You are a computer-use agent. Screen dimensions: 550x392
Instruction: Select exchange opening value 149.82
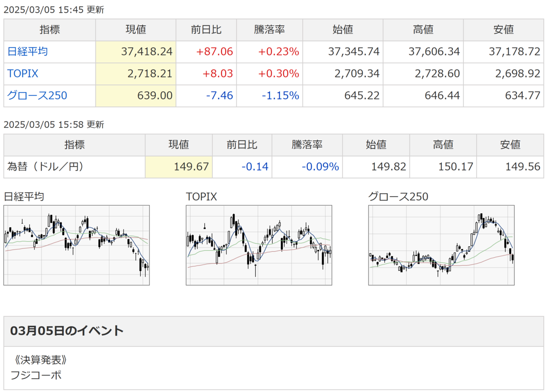[x=389, y=167]
